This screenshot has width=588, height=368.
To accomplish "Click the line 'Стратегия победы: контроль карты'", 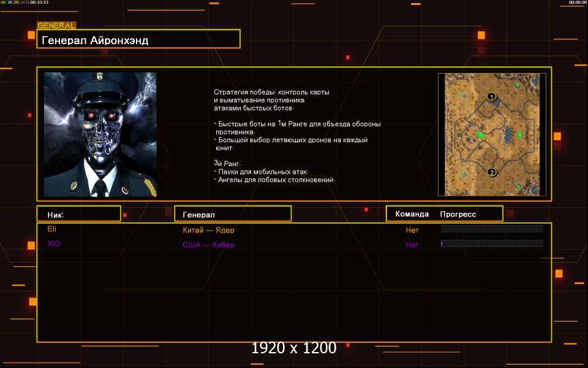I will coord(271,92).
